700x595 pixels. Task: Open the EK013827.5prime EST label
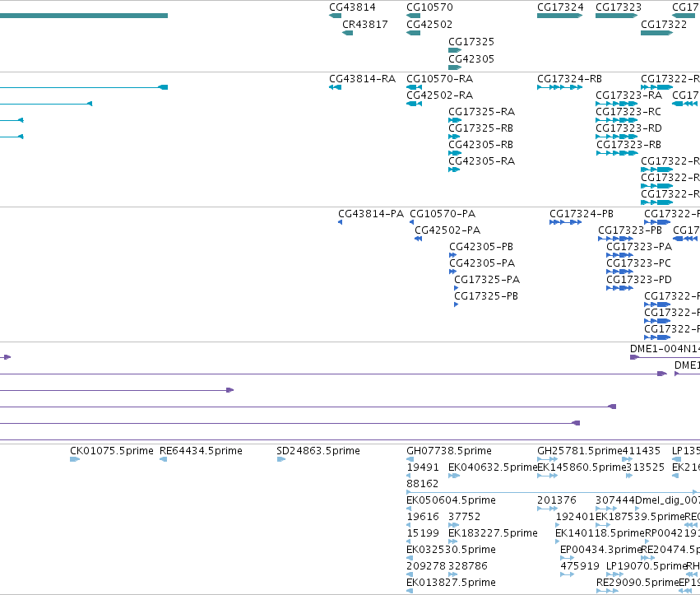(451, 583)
